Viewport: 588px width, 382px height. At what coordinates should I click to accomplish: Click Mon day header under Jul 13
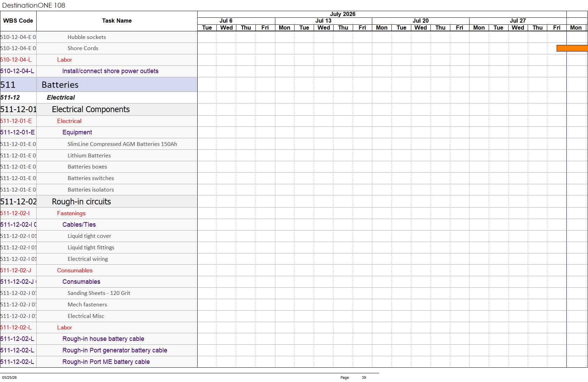(x=285, y=28)
